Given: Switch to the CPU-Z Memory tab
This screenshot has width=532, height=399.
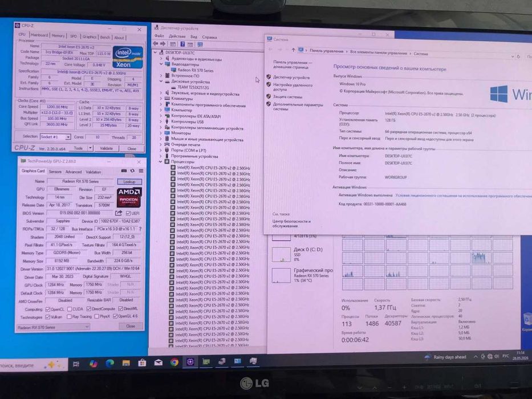Looking at the screenshot, I should (58, 35).
